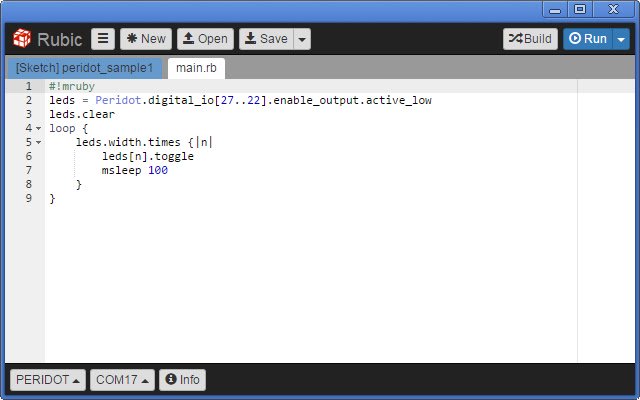Click the Open sketch button
This screenshot has width=640, height=400.
[205, 39]
